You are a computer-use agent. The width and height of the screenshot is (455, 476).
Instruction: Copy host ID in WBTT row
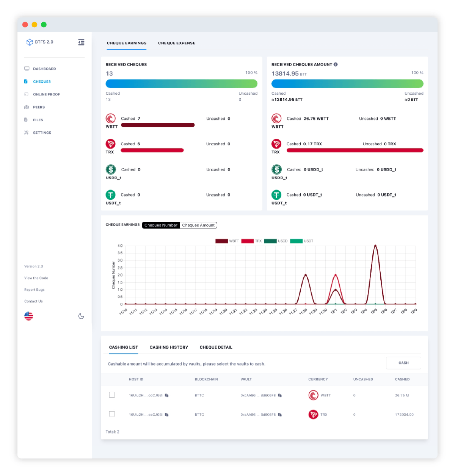coord(166,395)
